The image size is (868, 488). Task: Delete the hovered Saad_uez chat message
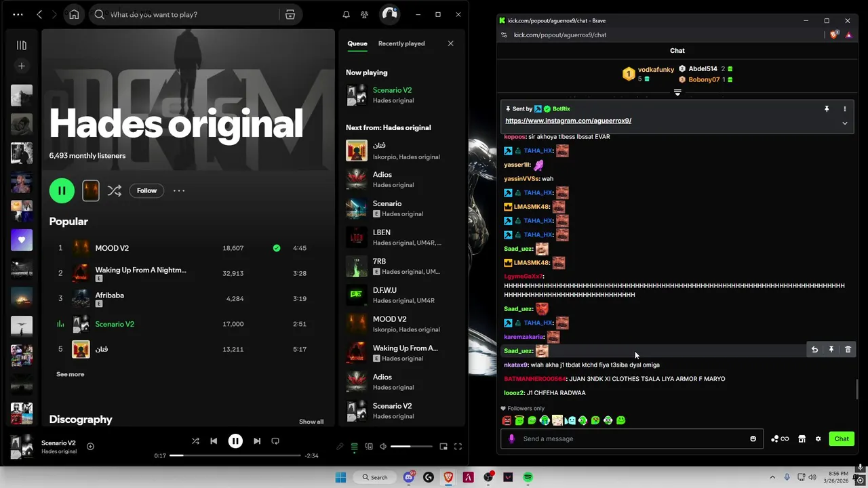848,350
